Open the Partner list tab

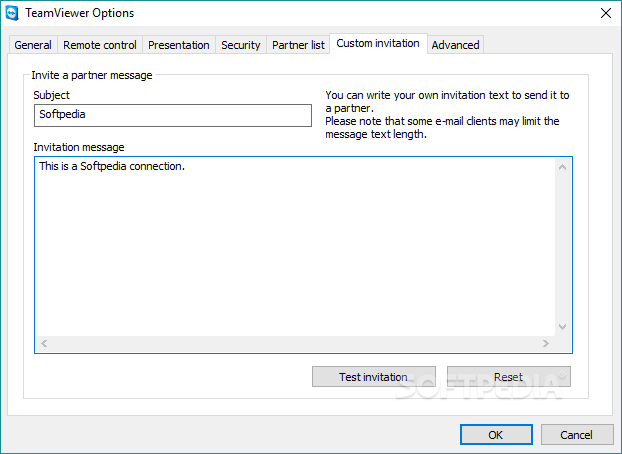click(x=298, y=45)
